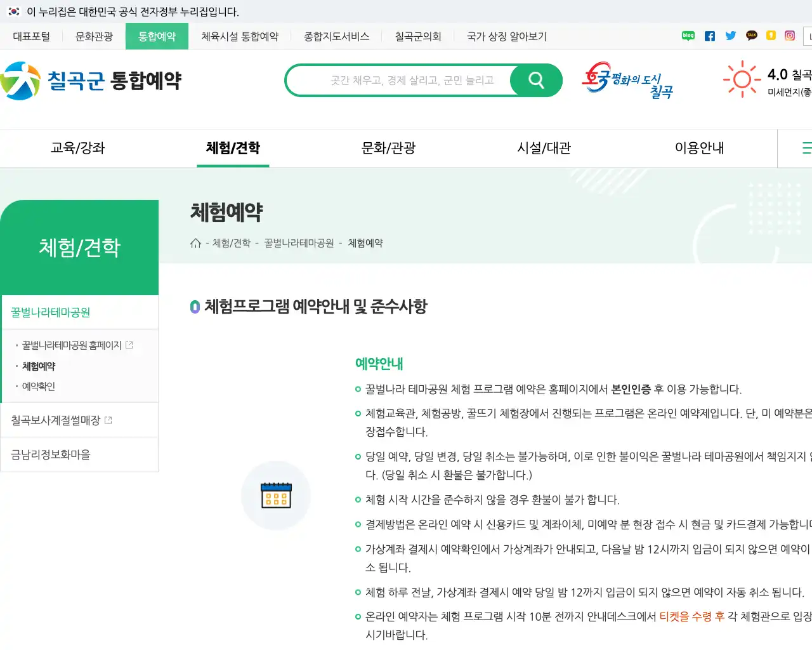This screenshot has height=650, width=812.
Task: Click the Twitter bird icon
Action: (730, 36)
